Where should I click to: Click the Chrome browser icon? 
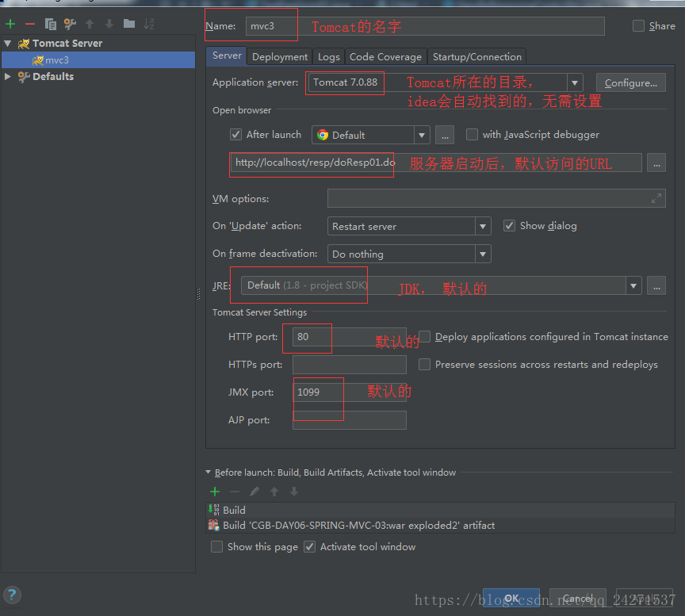pyautogui.click(x=323, y=135)
